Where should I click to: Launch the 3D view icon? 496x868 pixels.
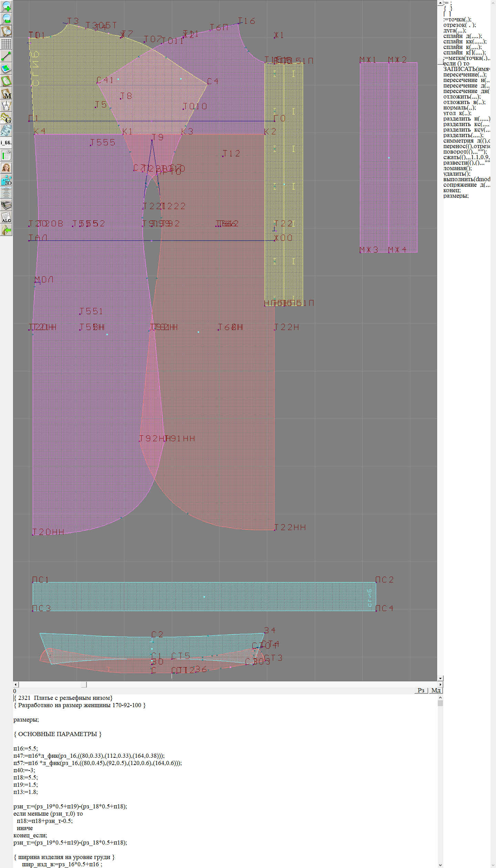pos(6,180)
